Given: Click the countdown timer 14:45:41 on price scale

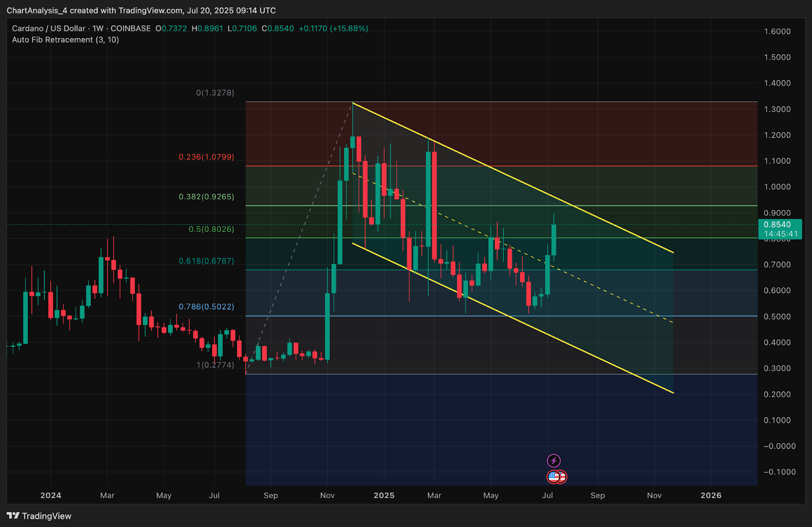Looking at the screenshot, I should (x=781, y=234).
